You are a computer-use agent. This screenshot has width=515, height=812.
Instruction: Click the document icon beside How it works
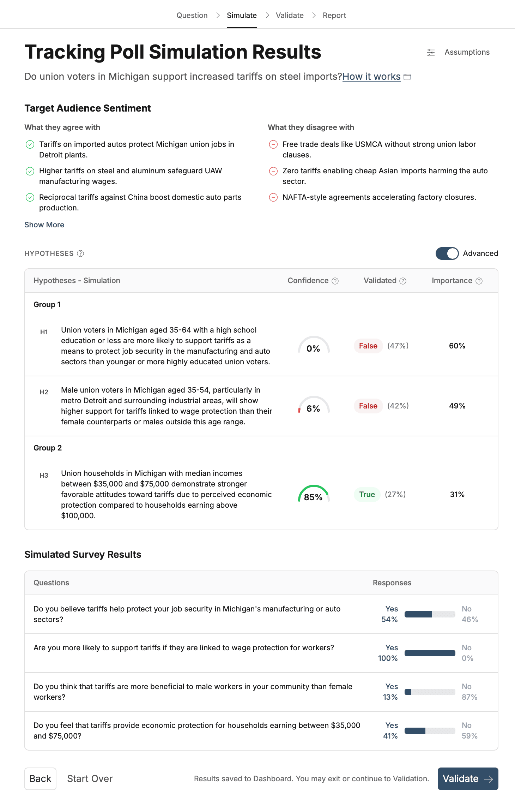coord(407,77)
